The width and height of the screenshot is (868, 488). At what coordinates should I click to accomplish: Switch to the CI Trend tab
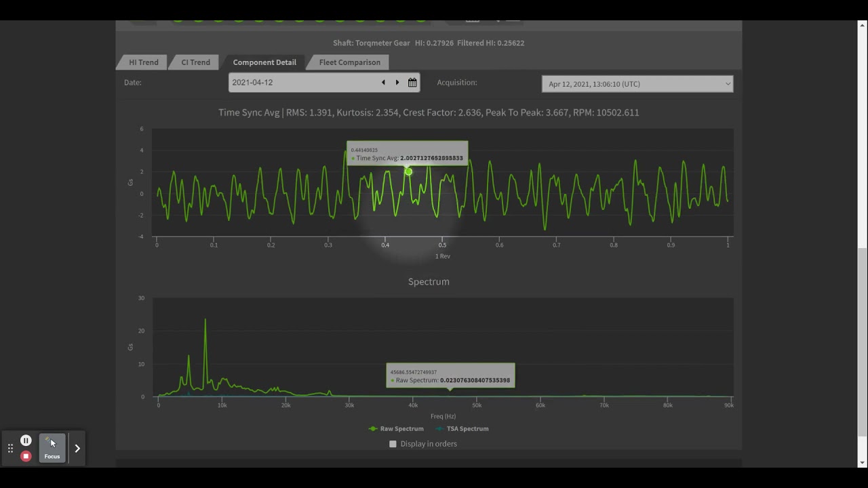[x=195, y=62]
